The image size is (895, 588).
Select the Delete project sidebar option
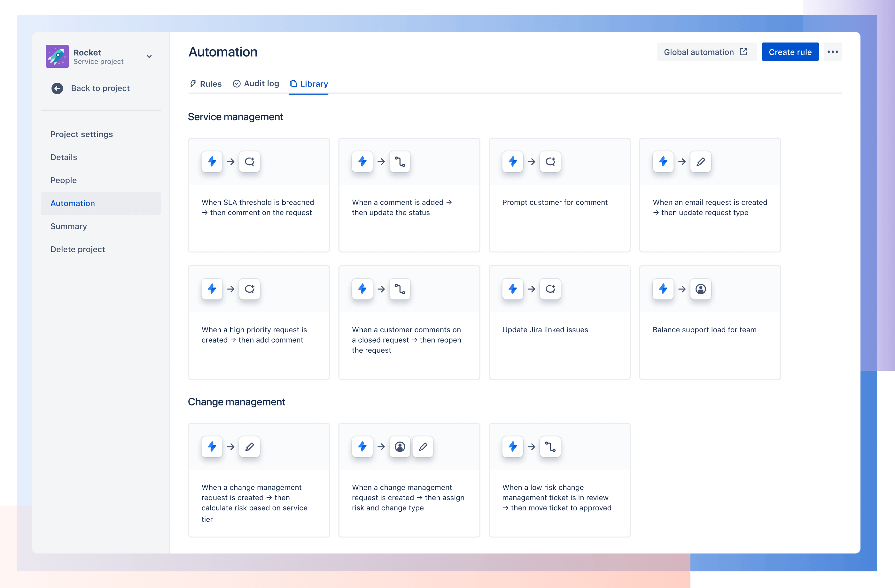pos(78,249)
